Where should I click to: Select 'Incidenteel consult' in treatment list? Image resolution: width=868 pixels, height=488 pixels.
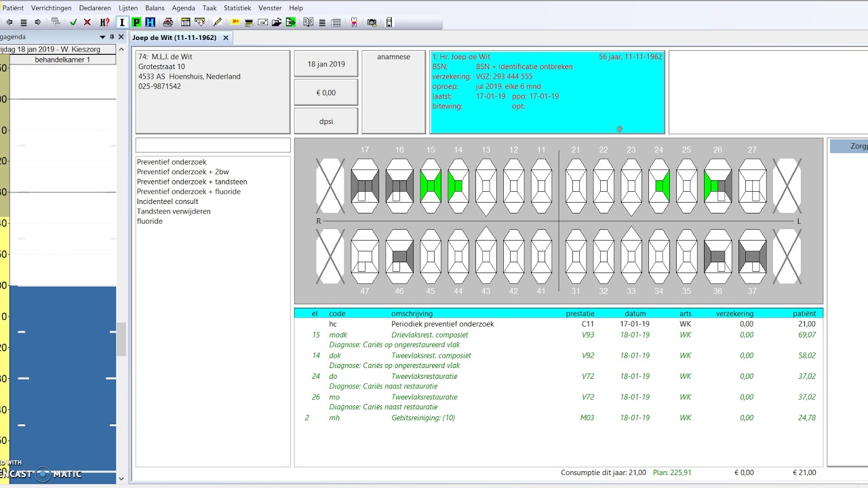167,201
